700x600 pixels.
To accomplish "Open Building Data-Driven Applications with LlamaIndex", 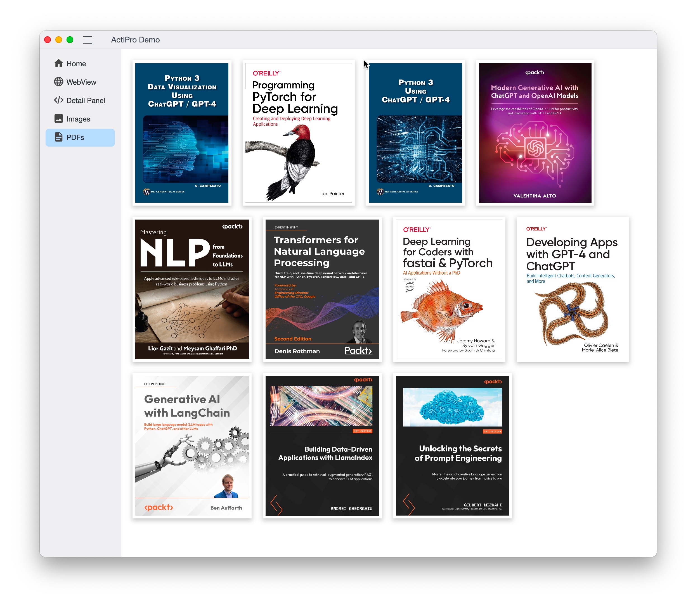I will coord(323,446).
